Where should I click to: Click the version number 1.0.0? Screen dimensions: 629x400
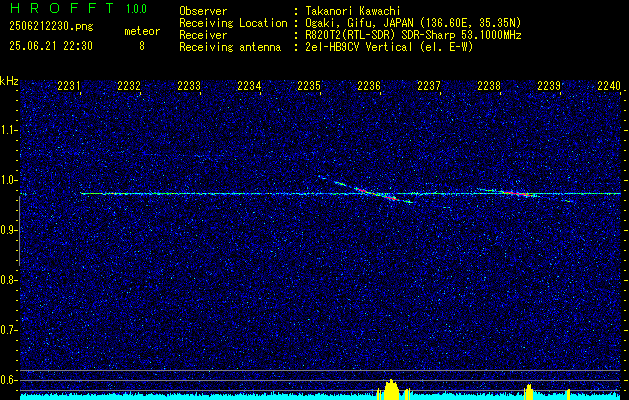(136, 9)
